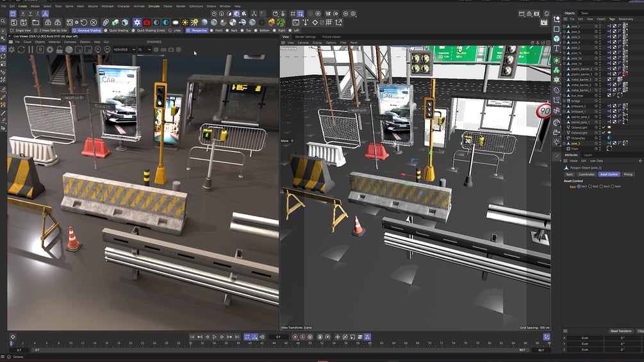Click the Live Viewer lock resolution padlock

tap(60, 50)
